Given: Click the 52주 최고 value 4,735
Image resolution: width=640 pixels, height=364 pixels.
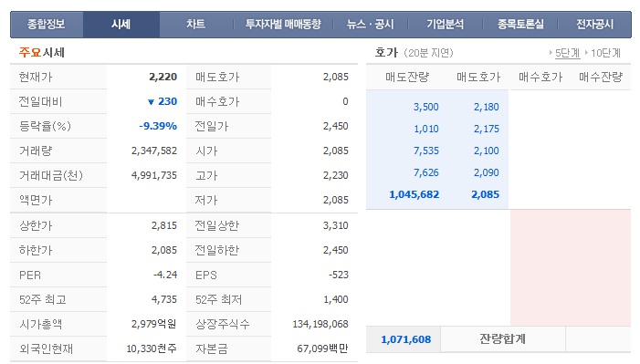Looking at the screenshot, I should [x=164, y=299].
